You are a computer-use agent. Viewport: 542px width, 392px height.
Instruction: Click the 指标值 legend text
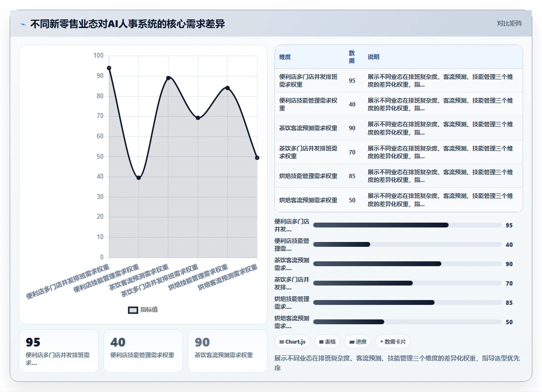(149, 310)
